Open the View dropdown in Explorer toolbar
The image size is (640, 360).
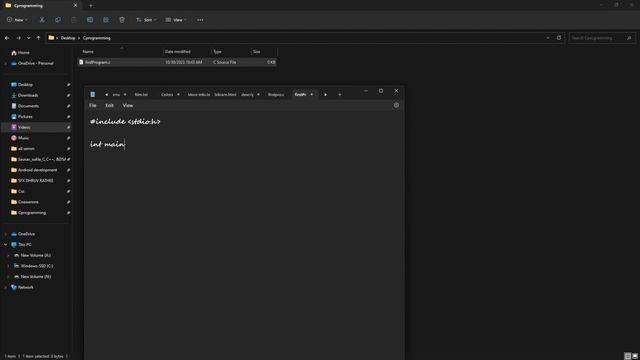click(x=176, y=20)
